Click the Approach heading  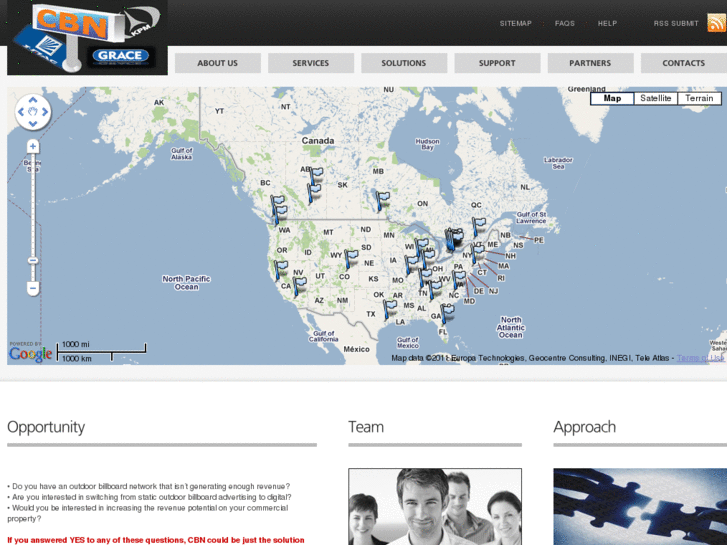coord(585,427)
